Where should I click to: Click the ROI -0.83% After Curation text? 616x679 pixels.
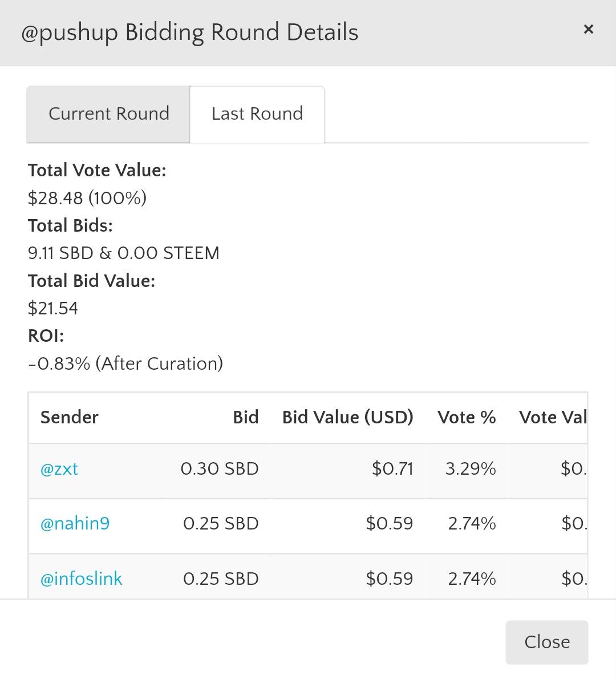pos(125,364)
